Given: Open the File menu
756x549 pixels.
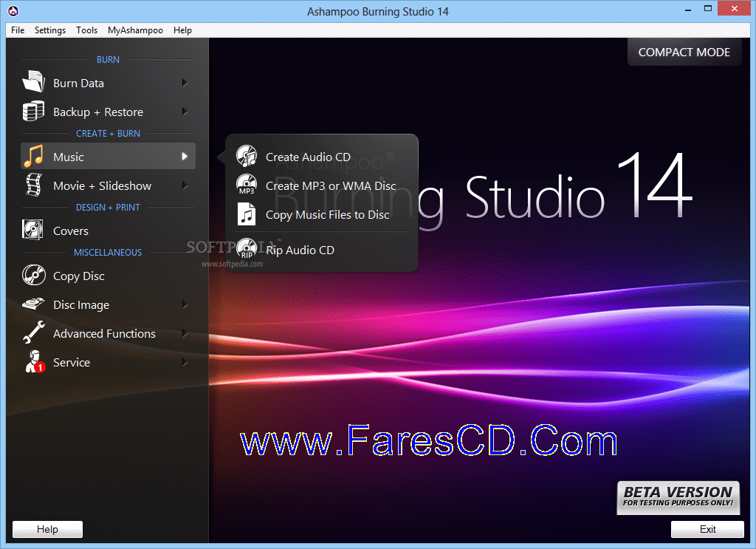Looking at the screenshot, I should pyautogui.click(x=18, y=30).
